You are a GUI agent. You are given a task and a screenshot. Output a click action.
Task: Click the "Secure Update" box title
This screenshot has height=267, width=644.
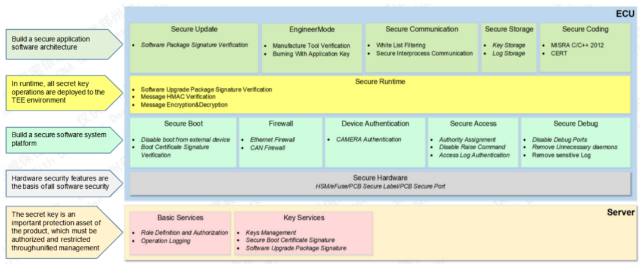pos(194,29)
